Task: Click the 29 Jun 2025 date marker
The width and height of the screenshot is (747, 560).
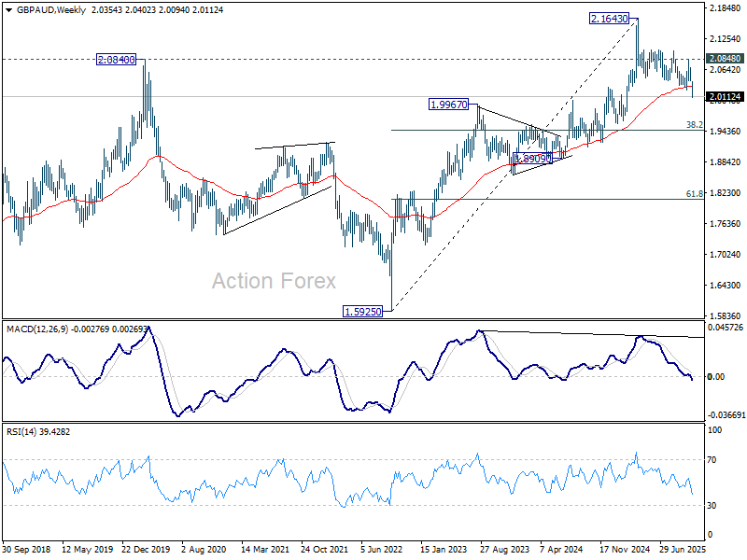Action: click(680, 549)
